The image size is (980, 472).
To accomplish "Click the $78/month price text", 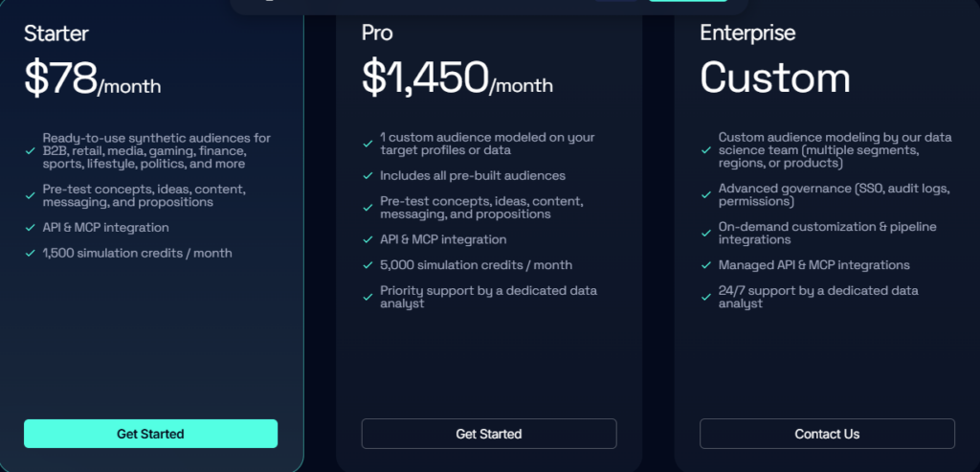I will tap(93, 79).
